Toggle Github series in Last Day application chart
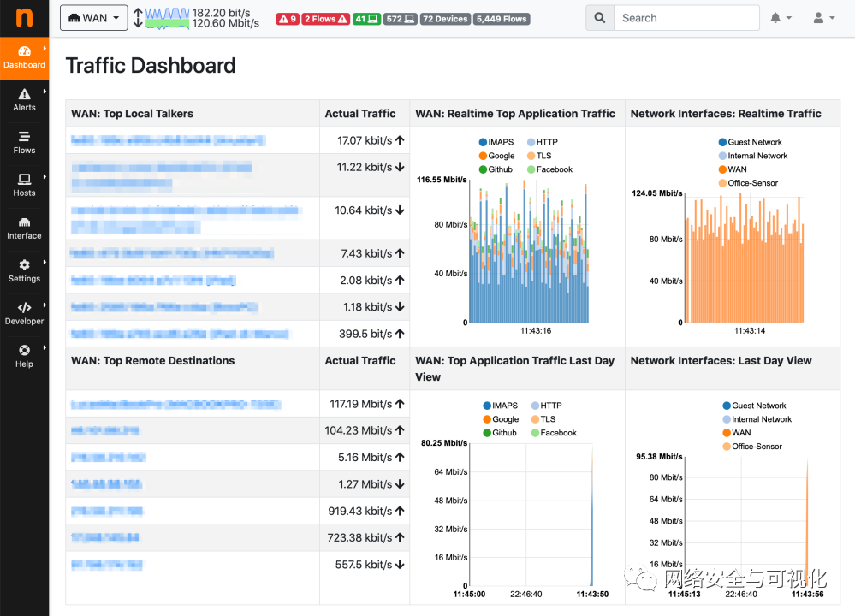 coord(500,433)
